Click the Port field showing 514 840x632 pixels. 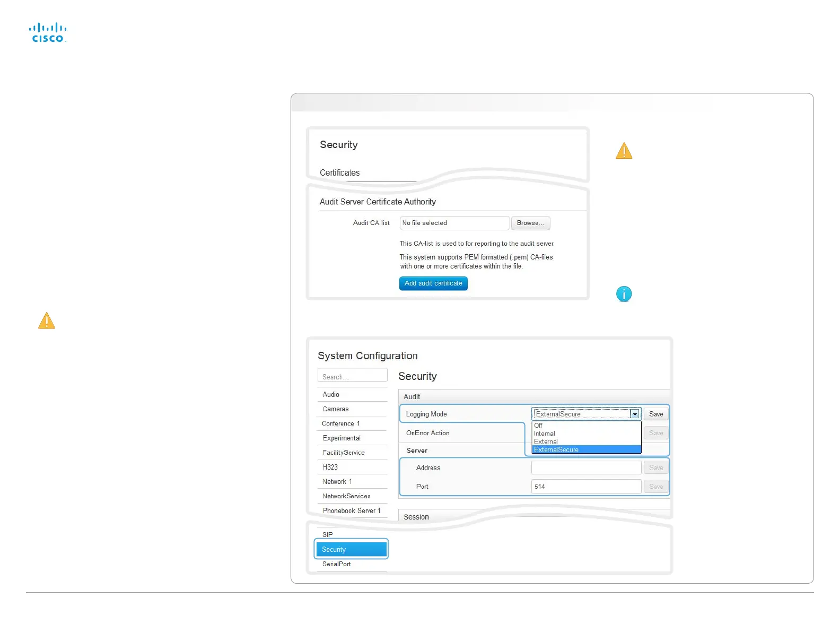(586, 487)
